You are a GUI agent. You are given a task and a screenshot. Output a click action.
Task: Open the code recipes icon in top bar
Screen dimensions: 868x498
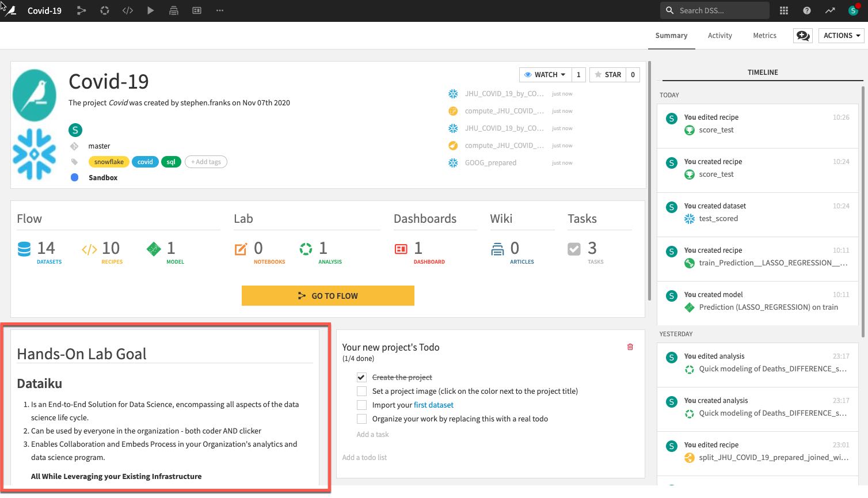[127, 10]
